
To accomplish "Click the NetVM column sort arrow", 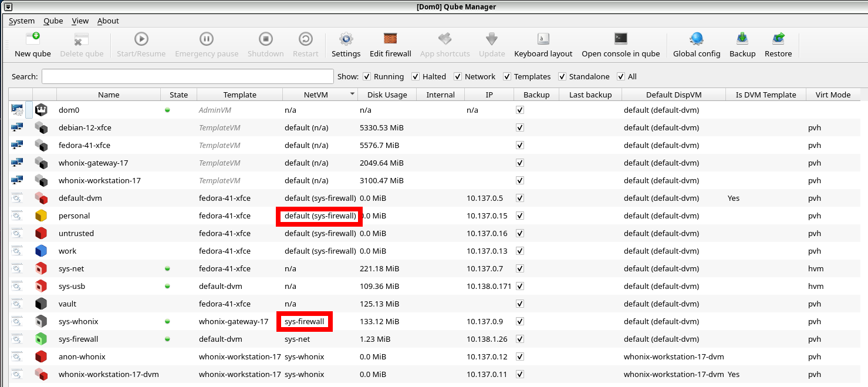I will pos(352,95).
